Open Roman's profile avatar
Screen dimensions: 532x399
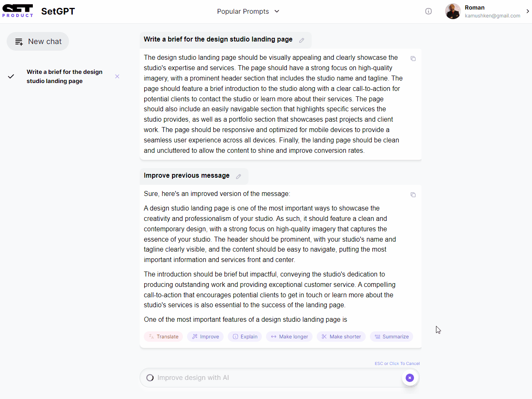(453, 11)
